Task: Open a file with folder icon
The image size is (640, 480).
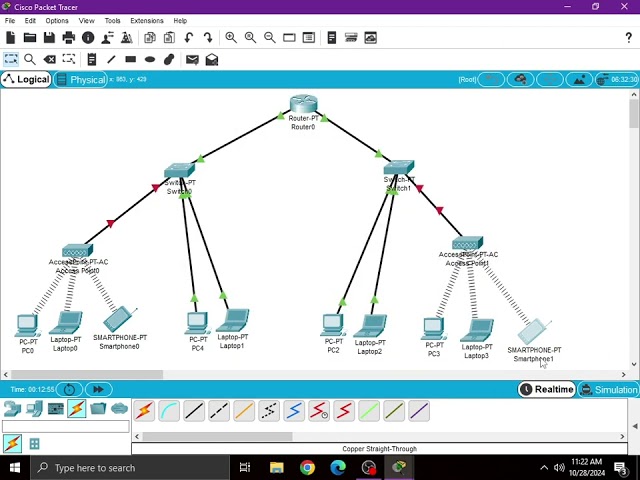Action: point(30,38)
